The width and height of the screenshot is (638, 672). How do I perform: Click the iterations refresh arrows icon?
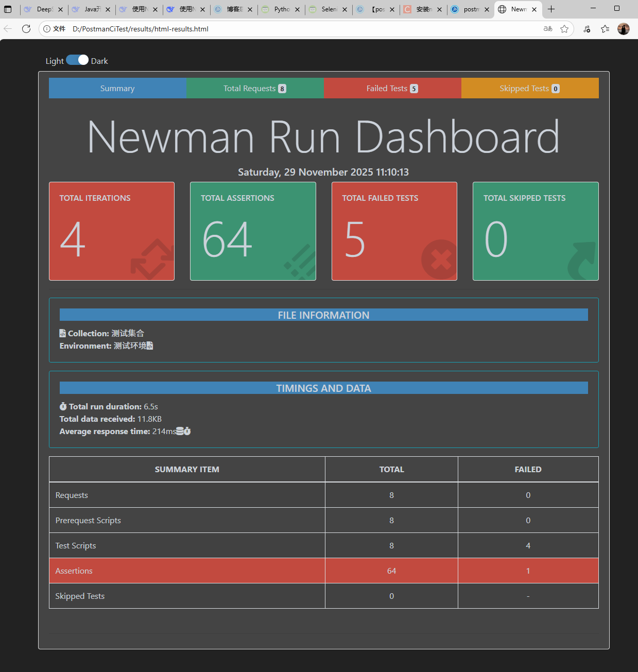point(152,259)
